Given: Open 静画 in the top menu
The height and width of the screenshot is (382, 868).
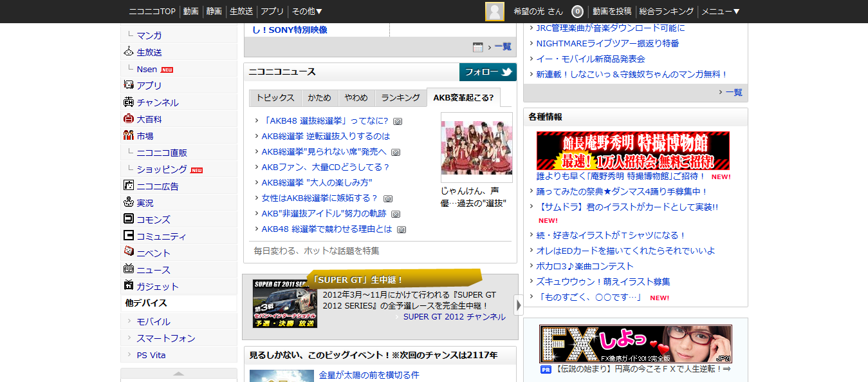Looking at the screenshot, I should pyautogui.click(x=214, y=12).
